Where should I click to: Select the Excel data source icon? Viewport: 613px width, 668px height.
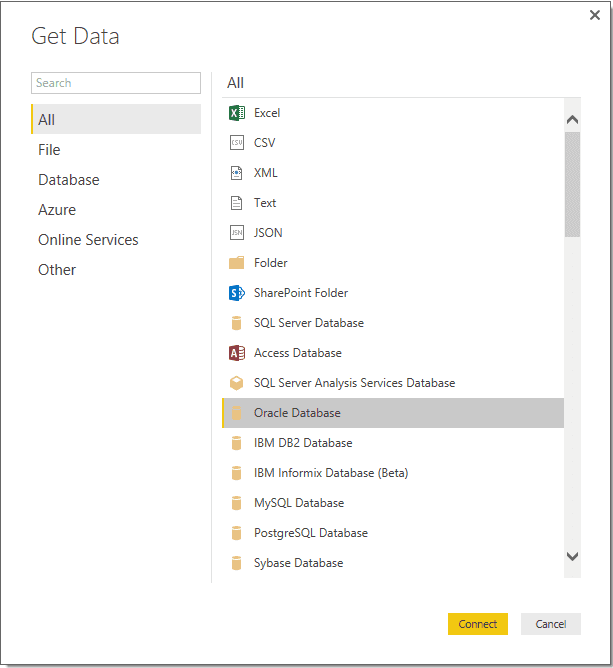(236, 113)
